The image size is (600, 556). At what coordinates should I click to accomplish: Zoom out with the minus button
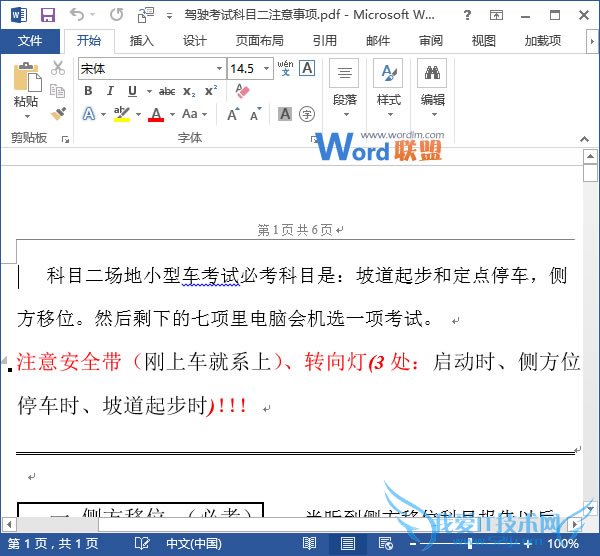pyautogui.click(x=412, y=543)
